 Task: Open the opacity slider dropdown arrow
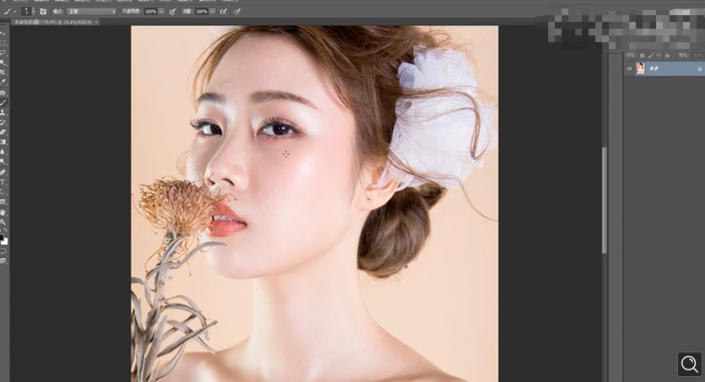coord(161,11)
